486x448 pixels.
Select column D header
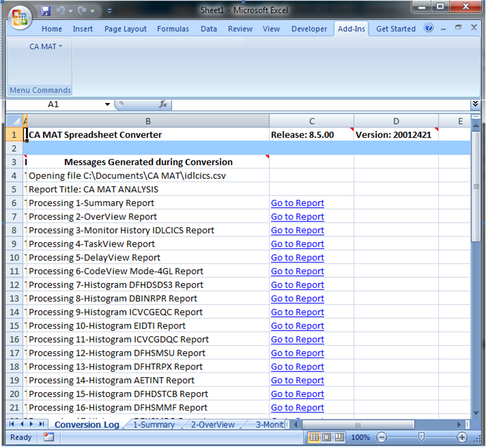pyautogui.click(x=396, y=121)
